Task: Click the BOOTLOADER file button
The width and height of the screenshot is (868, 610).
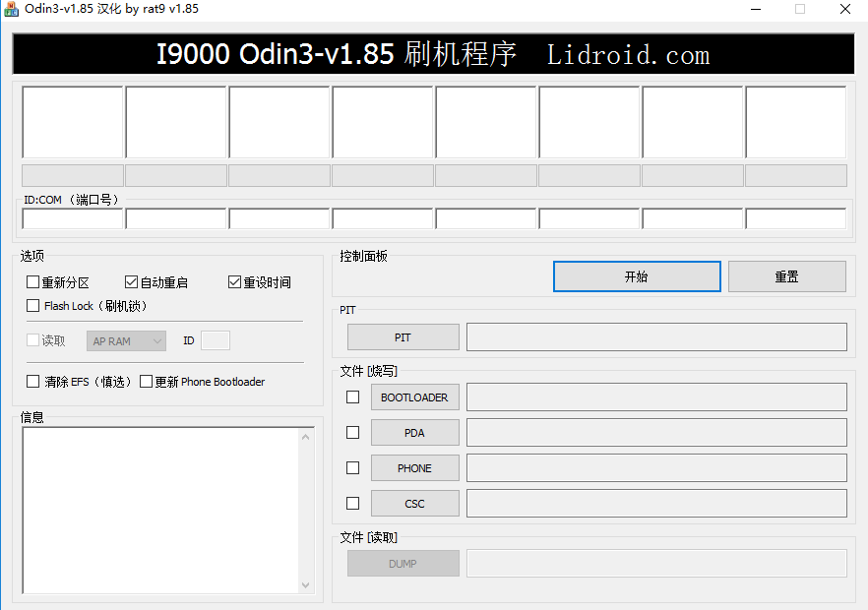Action: (x=414, y=396)
